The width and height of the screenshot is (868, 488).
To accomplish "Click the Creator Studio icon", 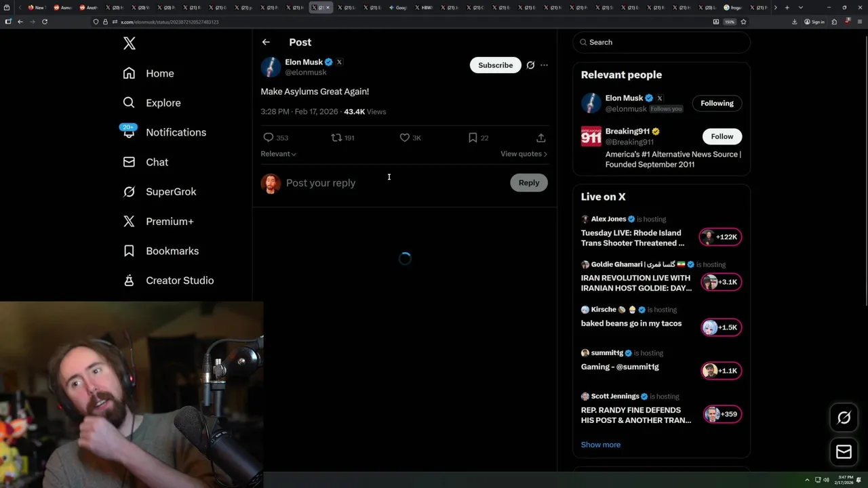I will [x=129, y=281].
